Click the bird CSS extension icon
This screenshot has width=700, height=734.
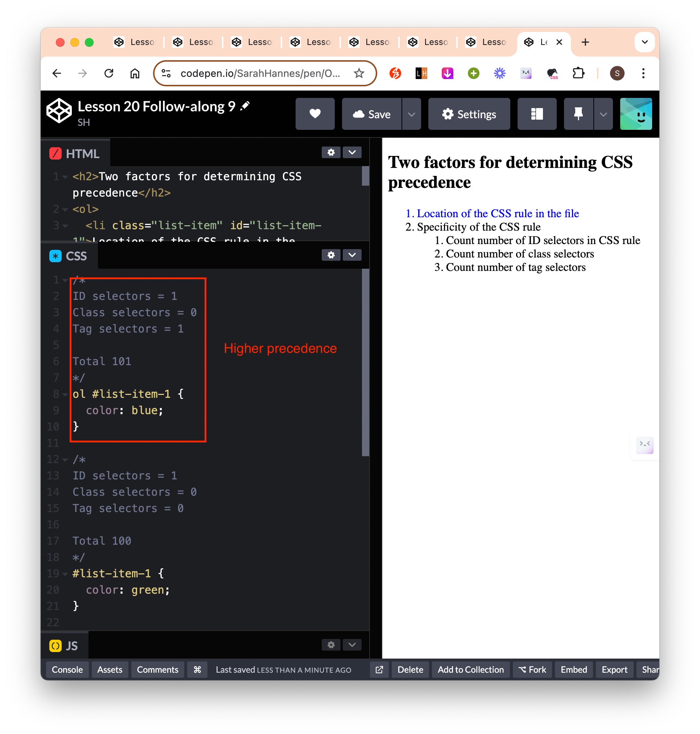pos(552,74)
